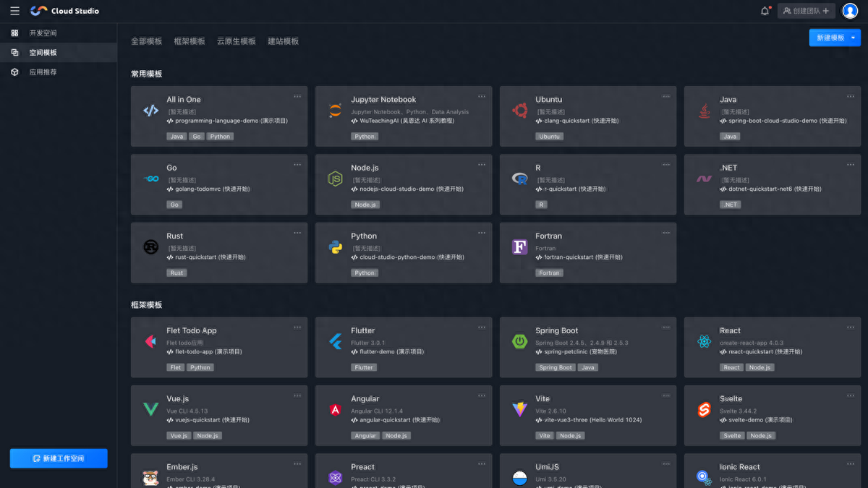This screenshot has height=488, width=868.
Task: Open the 新建模板 dropdown arrow
Action: (x=853, y=38)
